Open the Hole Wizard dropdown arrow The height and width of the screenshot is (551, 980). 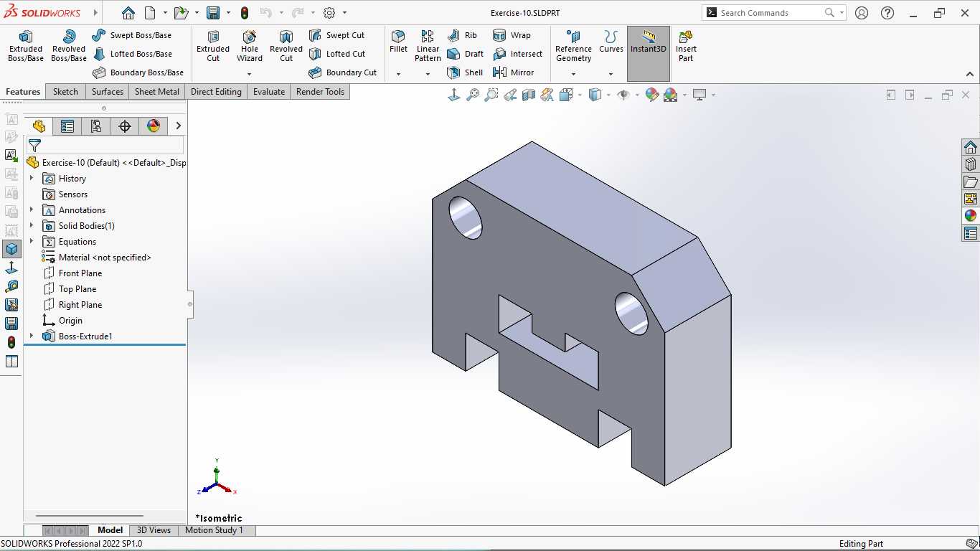coord(250,74)
